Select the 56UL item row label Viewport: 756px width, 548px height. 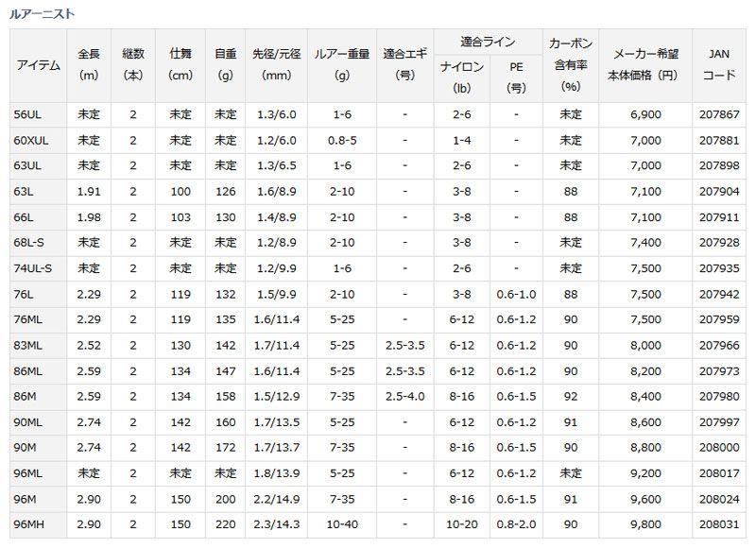pyautogui.click(x=38, y=114)
